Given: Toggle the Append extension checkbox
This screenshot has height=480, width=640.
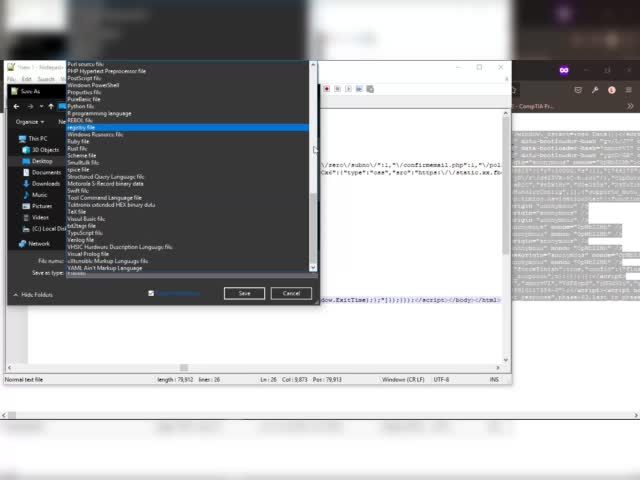Looking at the screenshot, I should (x=151, y=293).
